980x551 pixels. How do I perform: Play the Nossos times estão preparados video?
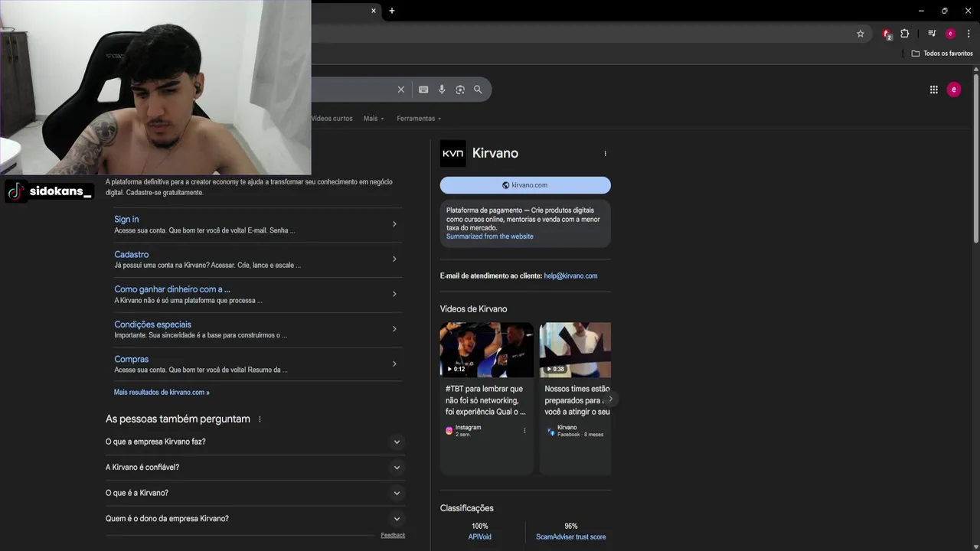pyautogui.click(x=575, y=350)
